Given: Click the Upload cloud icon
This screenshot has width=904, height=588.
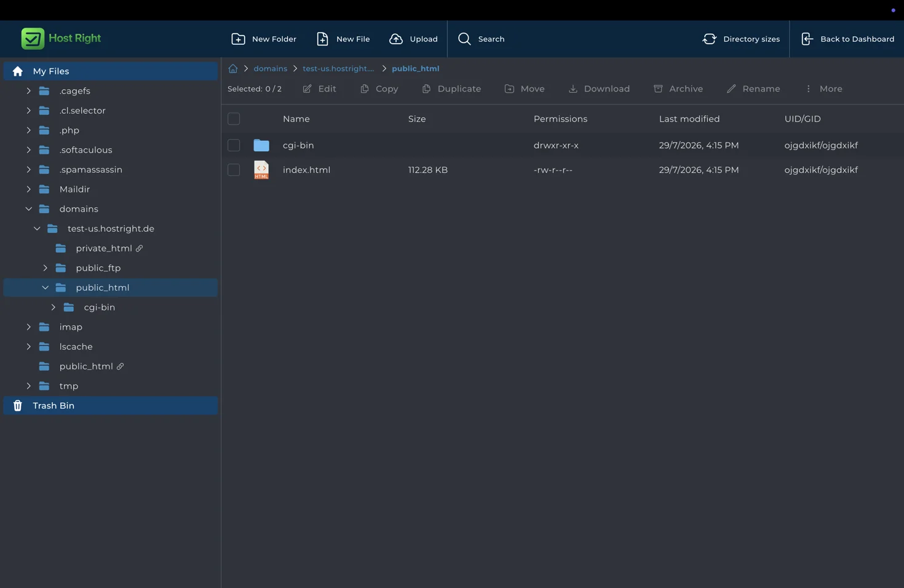Looking at the screenshot, I should click(396, 39).
